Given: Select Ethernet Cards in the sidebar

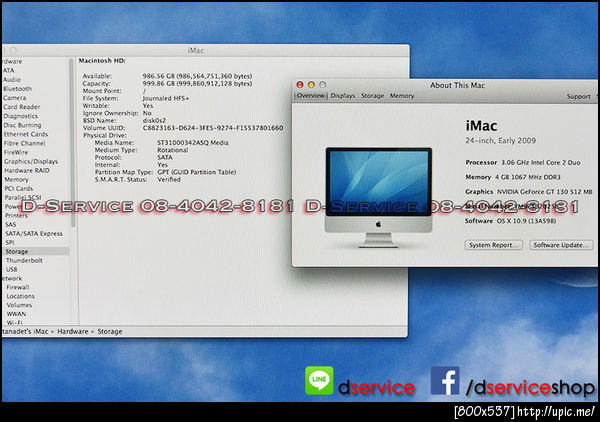Looking at the screenshot, I should 26,134.
